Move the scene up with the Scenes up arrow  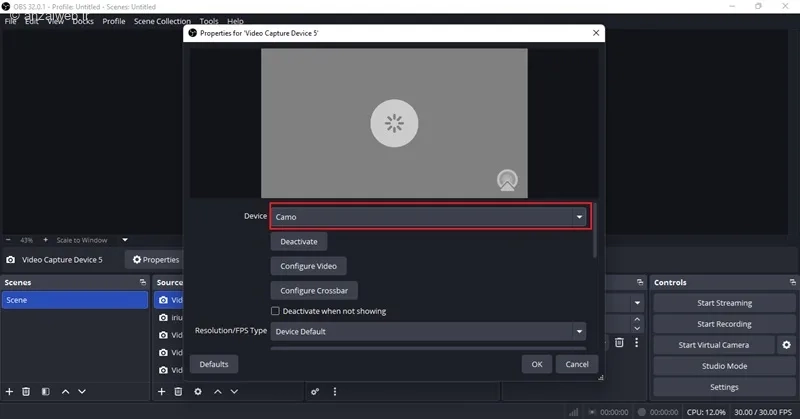click(x=65, y=391)
